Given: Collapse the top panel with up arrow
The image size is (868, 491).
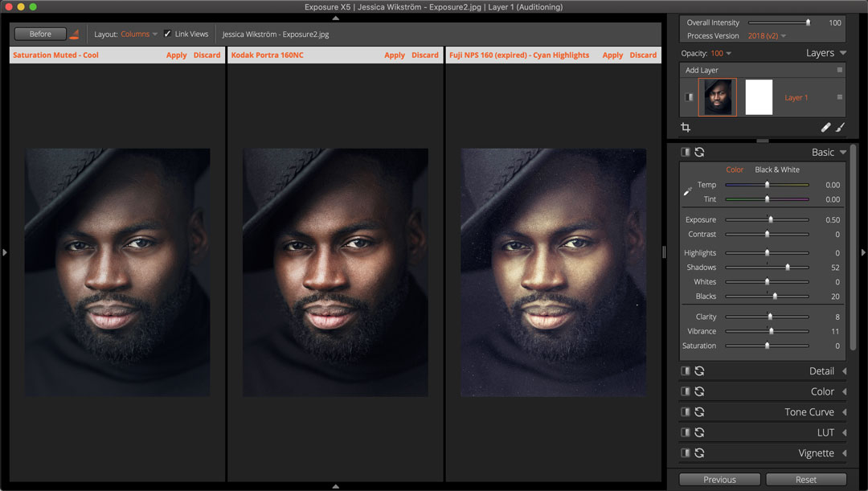Looking at the screenshot, I should click(x=335, y=18).
